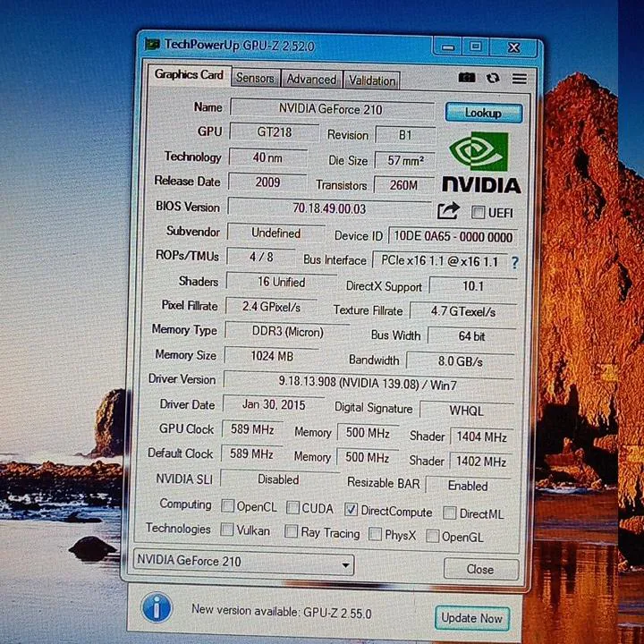Viewport: 644px width, 644px height.
Task: Click the refresh icon in GPU-Z
Action: pyautogui.click(x=493, y=78)
